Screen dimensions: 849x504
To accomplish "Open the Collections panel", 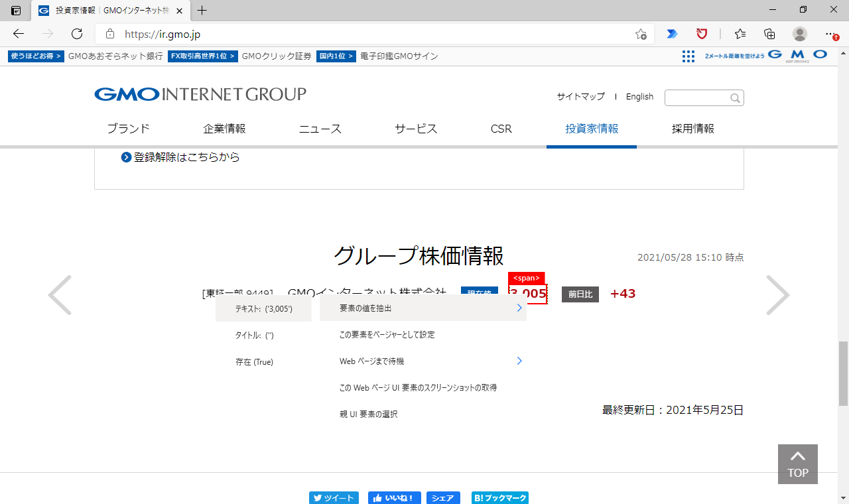I will pyautogui.click(x=769, y=34).
